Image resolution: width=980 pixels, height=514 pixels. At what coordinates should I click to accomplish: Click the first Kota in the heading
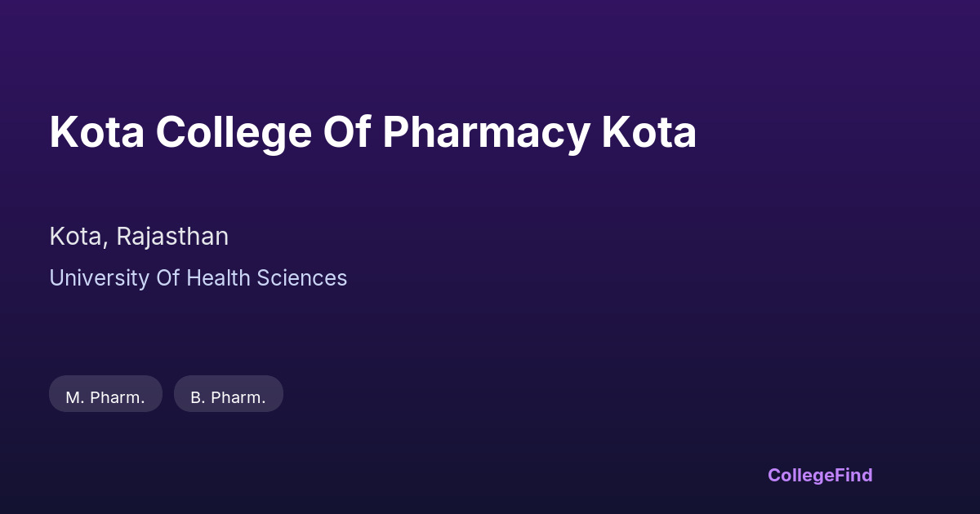pyautogui.click(x=97, y=133)
